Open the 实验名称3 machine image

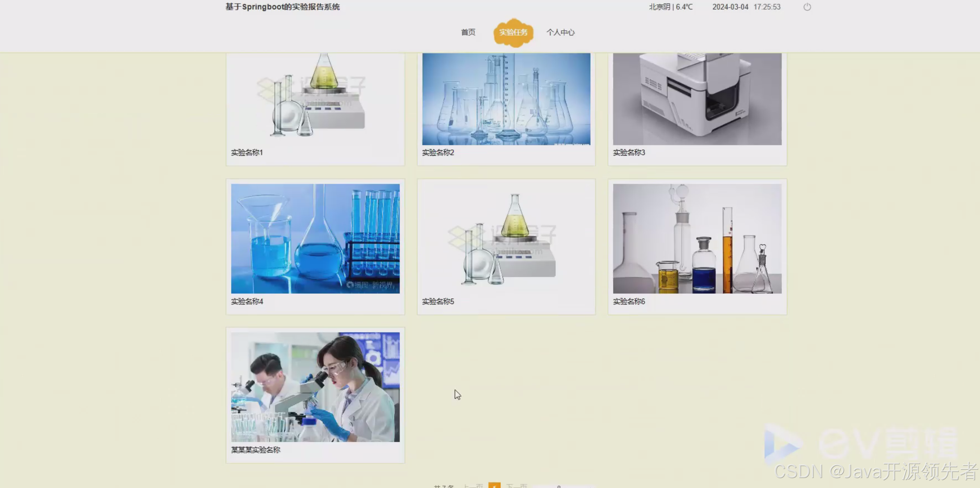[697, 99]
